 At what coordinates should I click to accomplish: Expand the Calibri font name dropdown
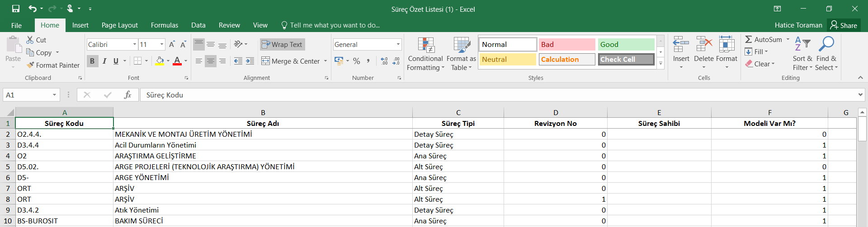tap(135, 44)
